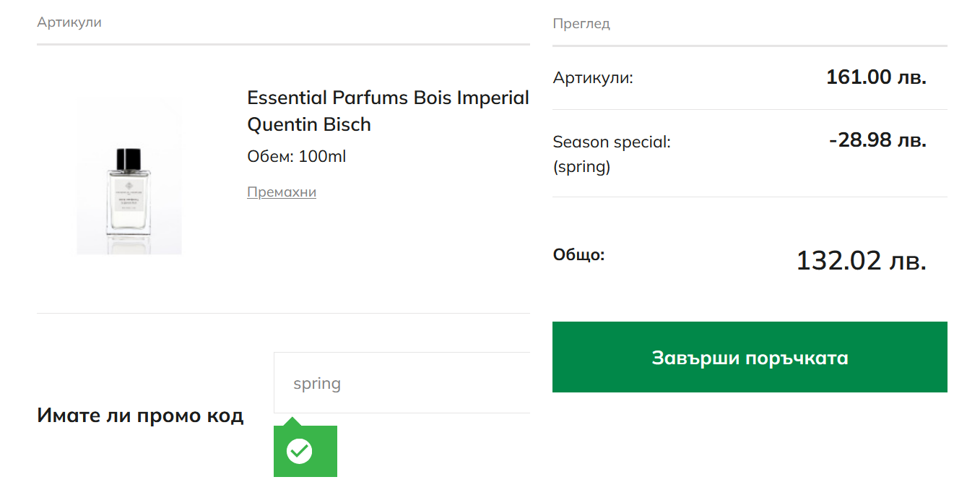
Task: Open the Essential Parfums Bois Imperial title
Action: coord(388,98)
